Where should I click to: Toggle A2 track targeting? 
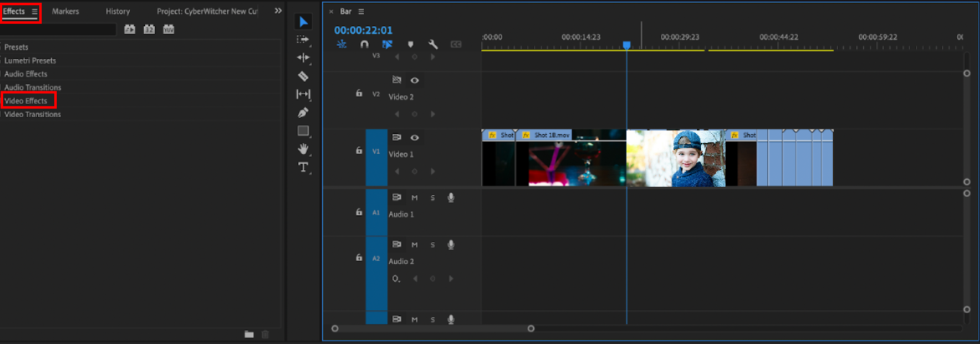click(376, 272)
